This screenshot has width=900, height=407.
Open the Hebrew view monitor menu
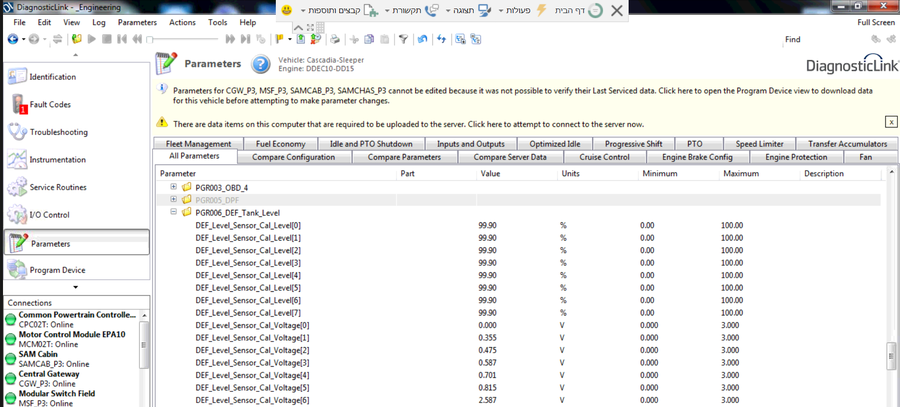(470, 10)
